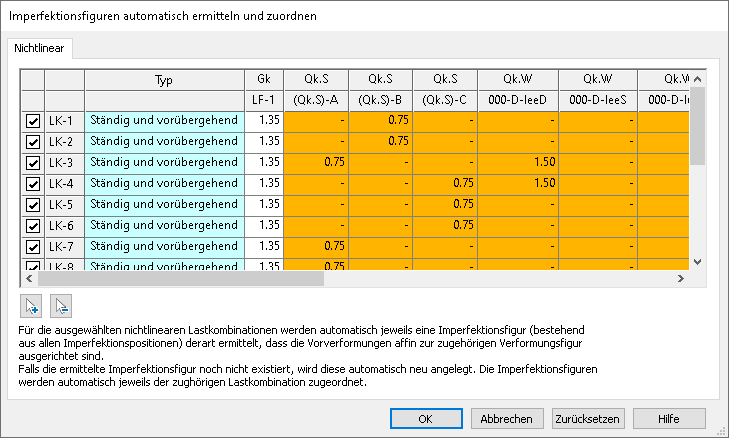Click the Abbrechen button
This screenshot has width=729, height=438.
click(507, 419)
